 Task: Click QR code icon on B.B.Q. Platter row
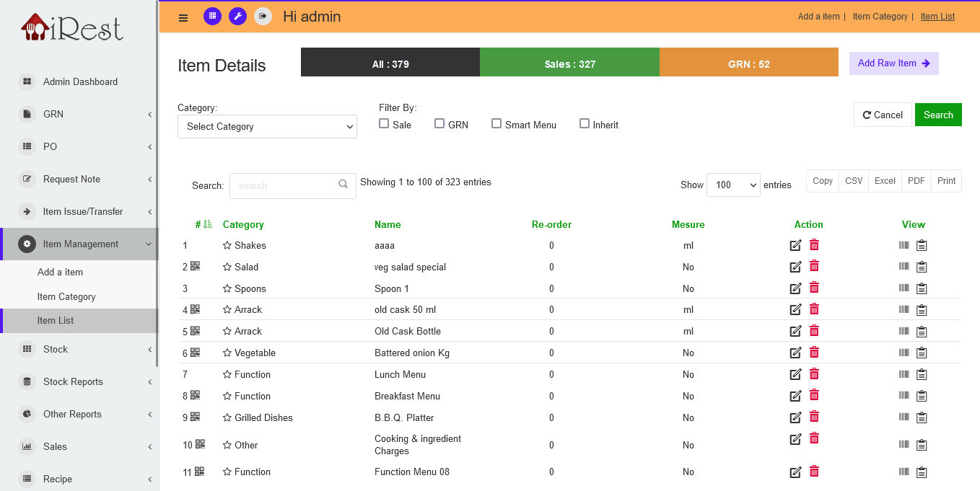(196, 417)
